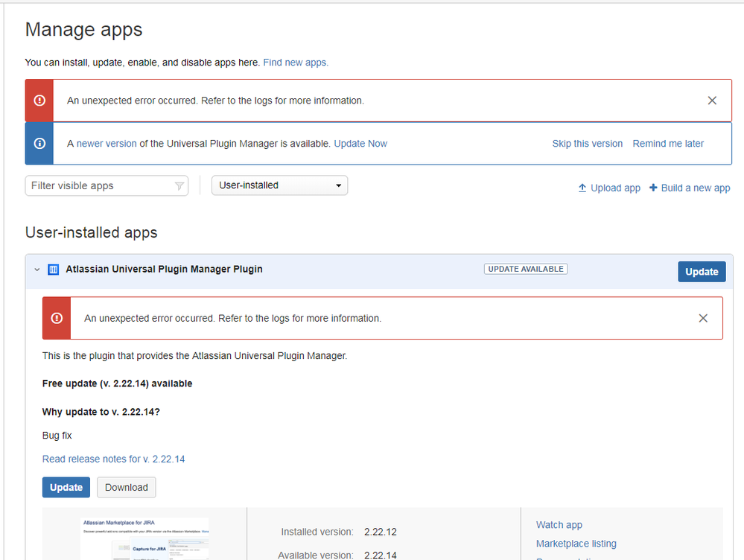Click the UPDATE AVAILABLE badge
This screenshot has height=560, width=744.
[526, 269]
